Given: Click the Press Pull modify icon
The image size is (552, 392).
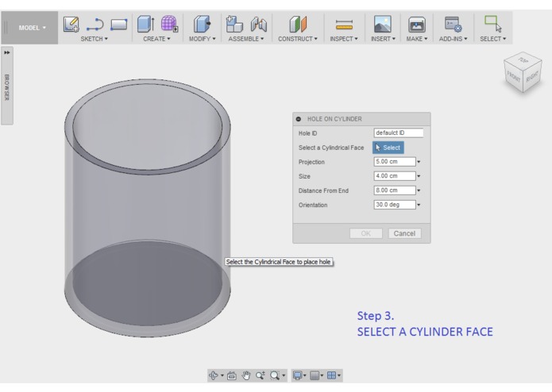Looking at the screenshot, I should pyautogui.click(x=202, y=25).
